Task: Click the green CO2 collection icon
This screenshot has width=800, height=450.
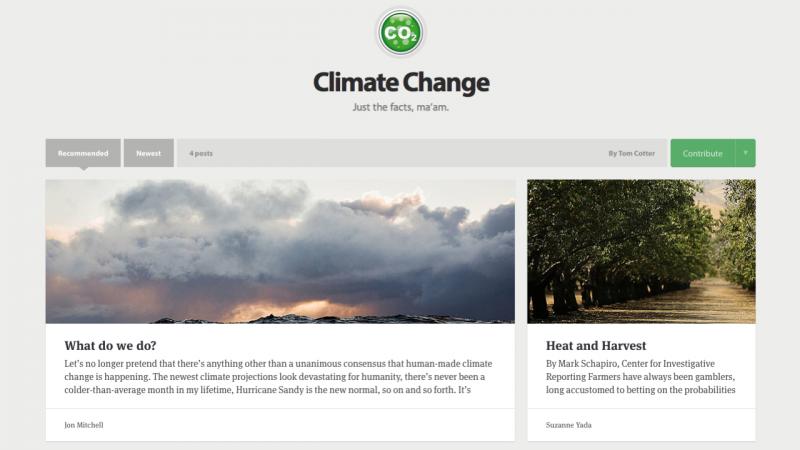Action: click(x=401, y=33)
